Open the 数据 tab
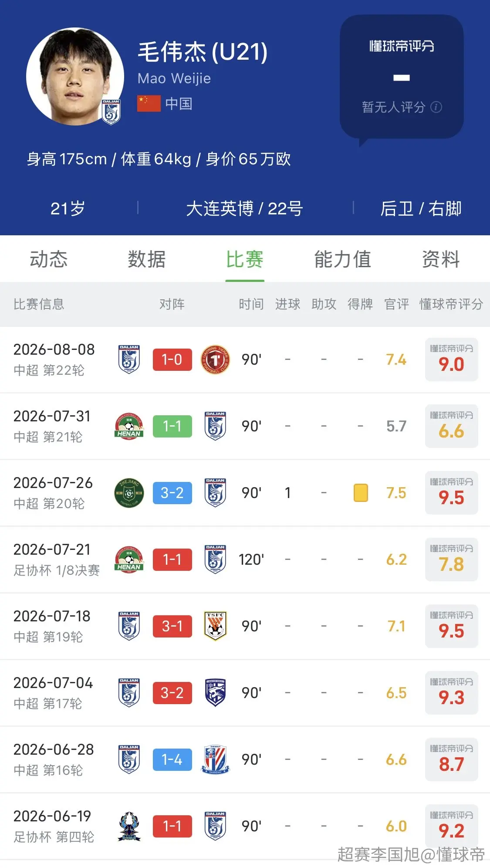 click(147, 259)
